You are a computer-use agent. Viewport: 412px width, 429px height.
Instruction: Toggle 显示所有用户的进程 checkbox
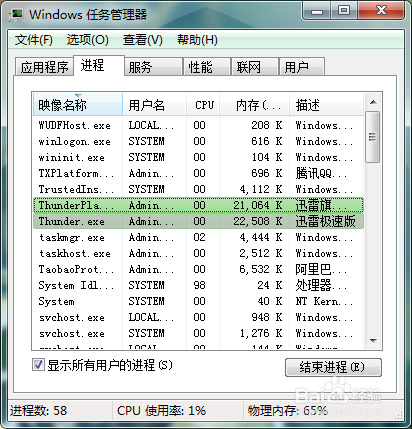[x=38, y=365]
